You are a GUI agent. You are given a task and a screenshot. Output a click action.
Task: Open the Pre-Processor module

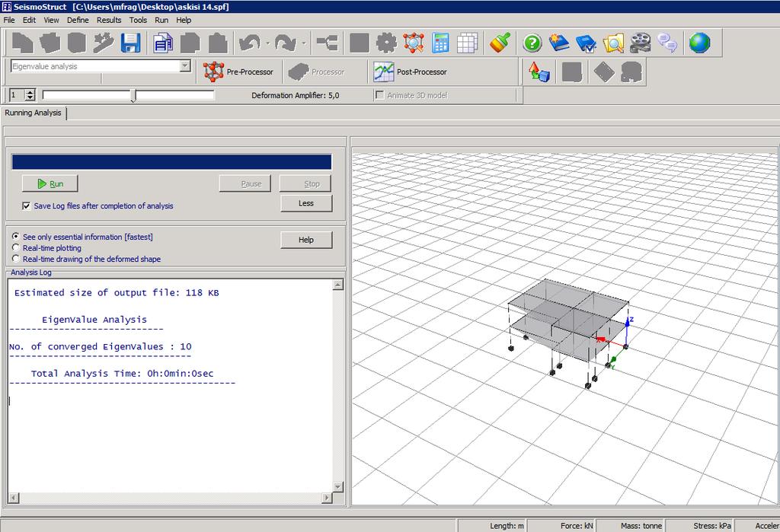click(238, 72)
